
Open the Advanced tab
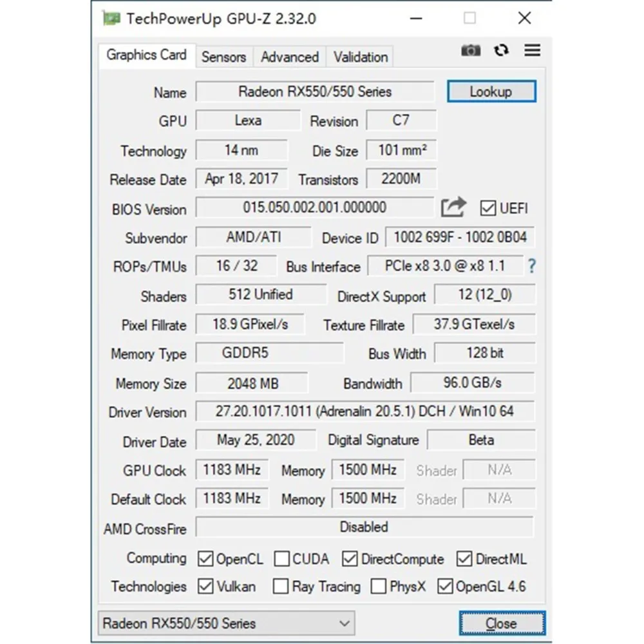tap(290, 57)
